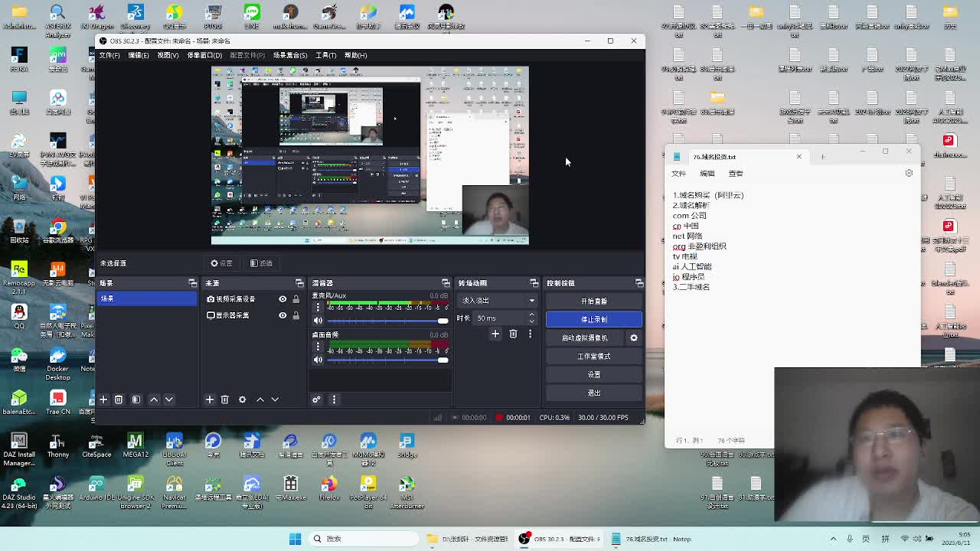Click the trash icon in Sources panel
The width and height of the screenshot is (980, 551).
(x=224, y=399)
